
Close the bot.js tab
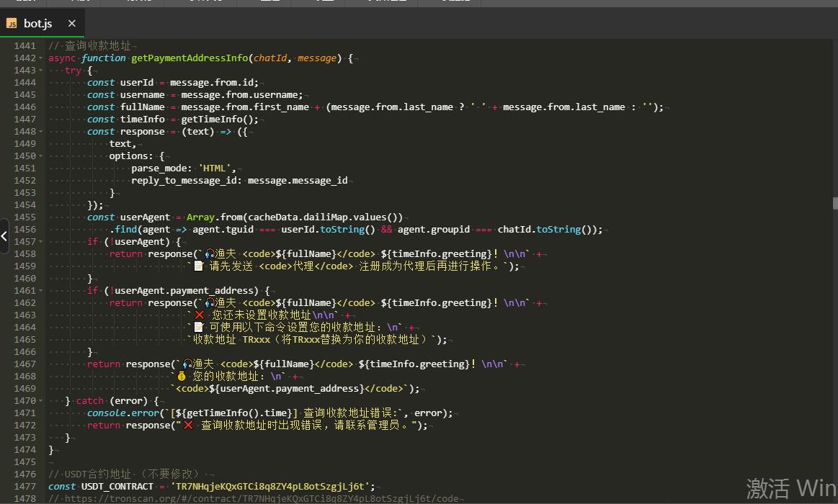click(72, 24)
